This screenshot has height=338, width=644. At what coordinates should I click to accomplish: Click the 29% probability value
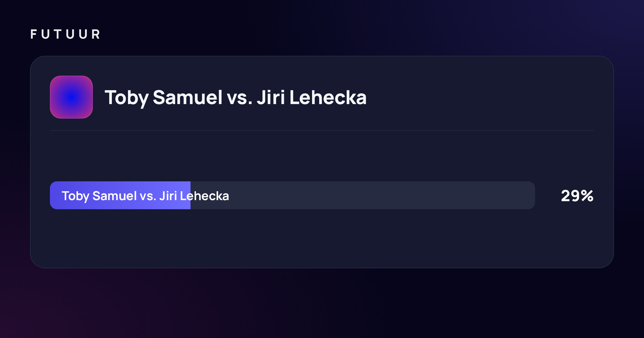[x=577, y=196]
